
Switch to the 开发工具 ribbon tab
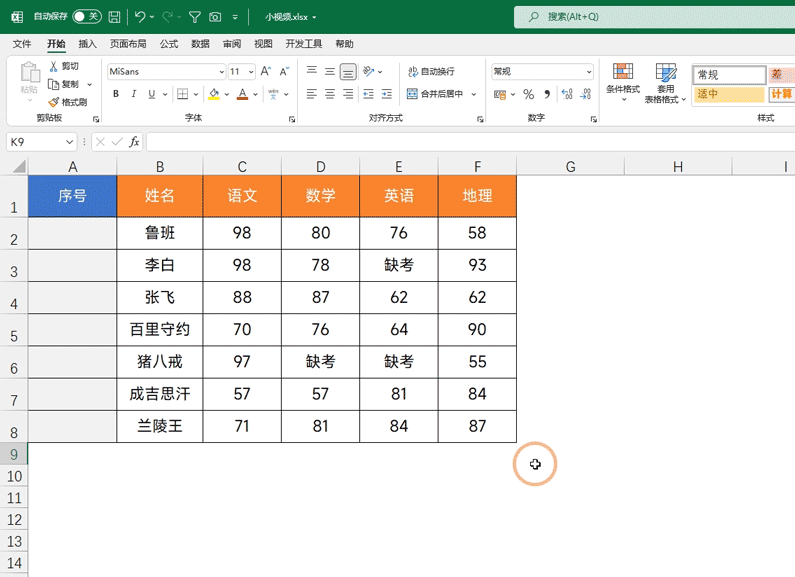pos(304,44)
